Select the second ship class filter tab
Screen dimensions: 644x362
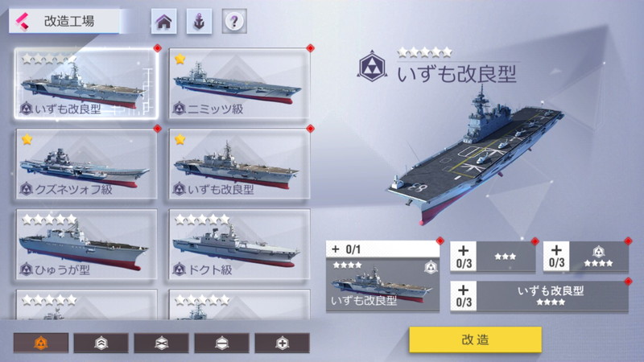click(101, 343)
